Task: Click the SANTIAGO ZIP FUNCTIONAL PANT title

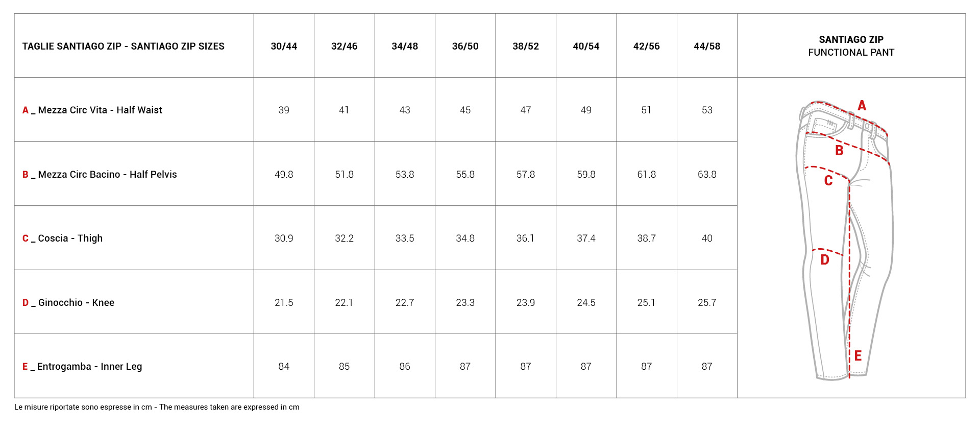Action: tap(851, 46)
